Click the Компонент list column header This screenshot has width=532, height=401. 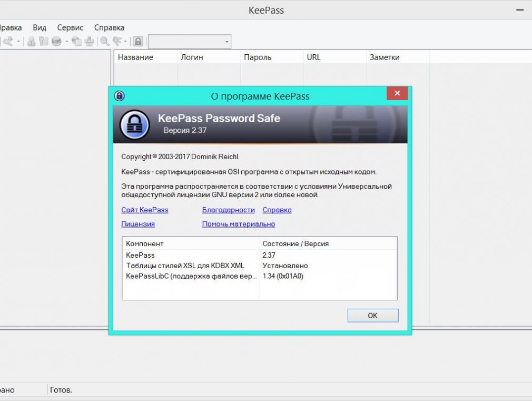(191, 243)
